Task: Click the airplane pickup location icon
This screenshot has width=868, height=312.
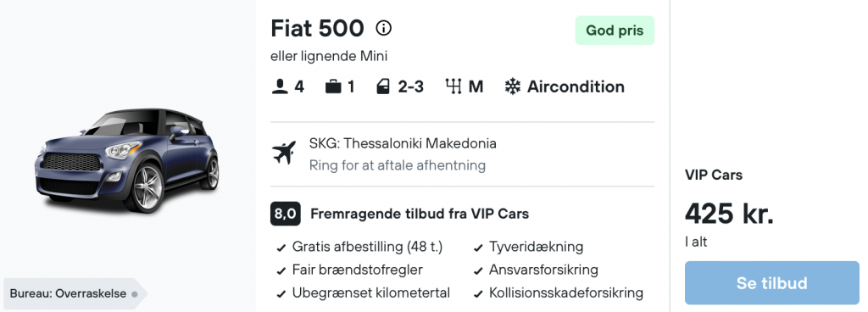Action: (284, 153)
